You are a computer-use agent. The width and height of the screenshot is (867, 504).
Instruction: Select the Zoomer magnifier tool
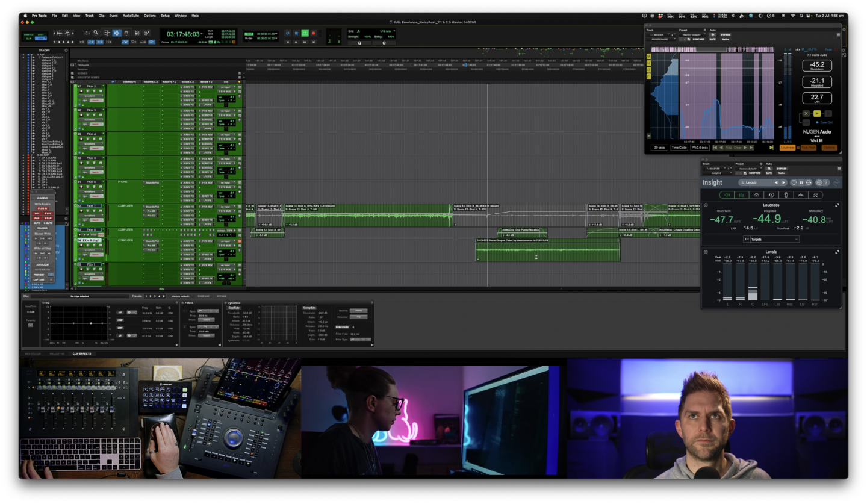96,33
